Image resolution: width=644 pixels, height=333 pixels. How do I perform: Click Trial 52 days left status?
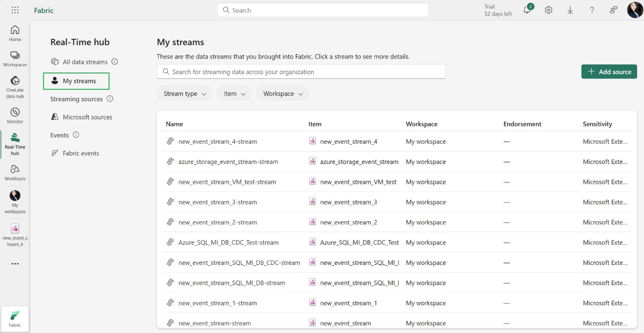point(498,10)
